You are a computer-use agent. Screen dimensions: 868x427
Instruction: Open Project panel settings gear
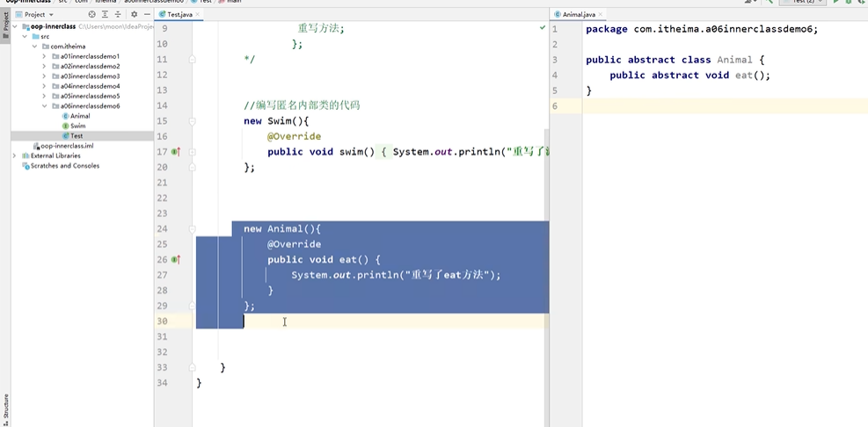click(x=134, y=14)
